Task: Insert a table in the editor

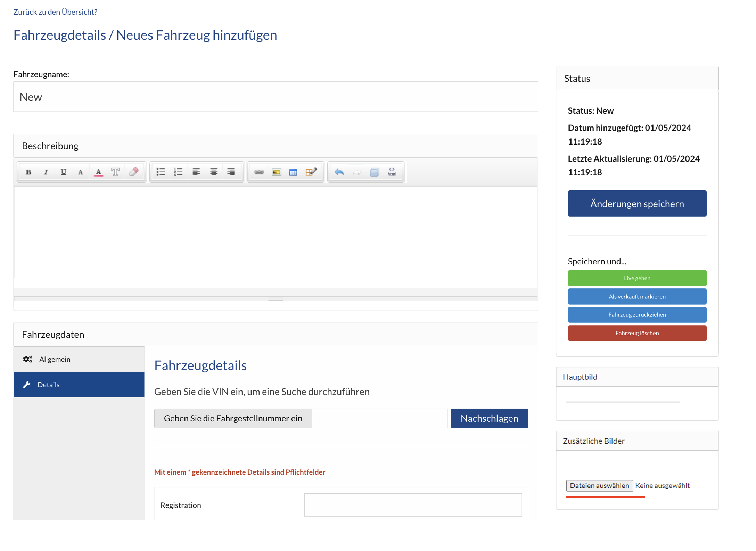Action: [x=293, y=172]
